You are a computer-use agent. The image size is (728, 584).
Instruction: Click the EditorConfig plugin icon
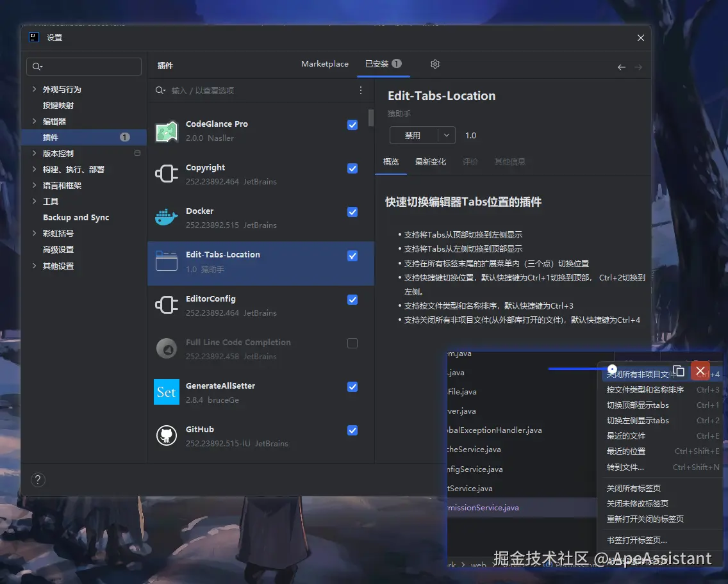(x=166, y=305)
